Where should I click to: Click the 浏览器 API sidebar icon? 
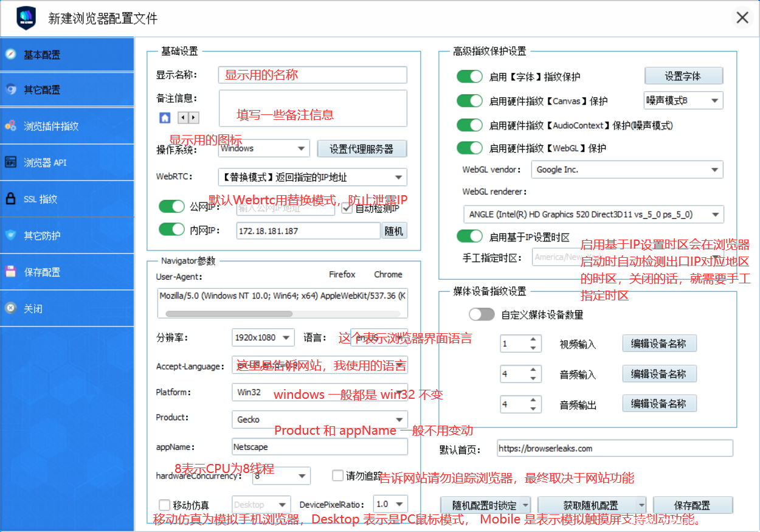(x=10, y=162)
